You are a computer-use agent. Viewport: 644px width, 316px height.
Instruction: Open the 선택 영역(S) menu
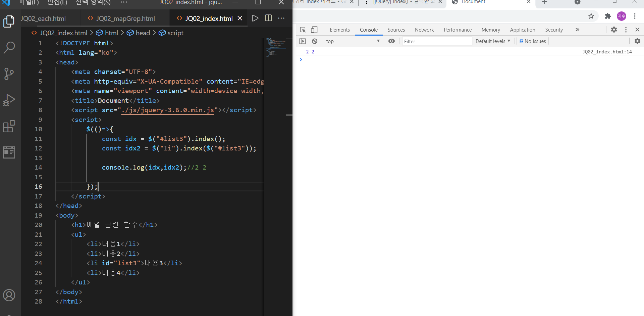93,2
